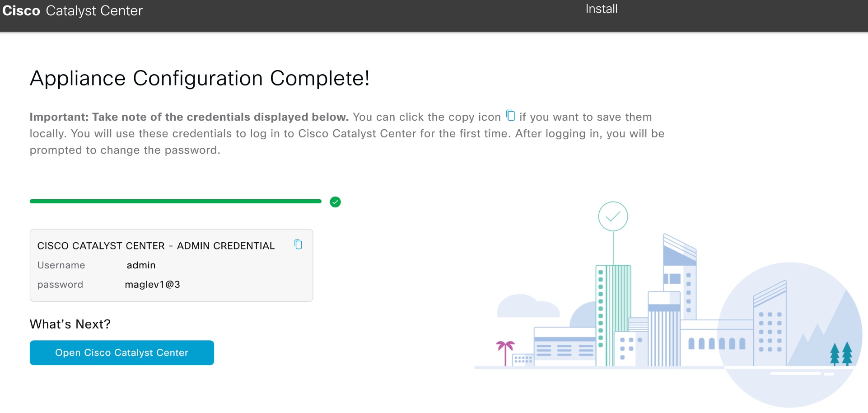868x413 pixels.
Task: Select the Install item in the top bar
Action: (x=601, y=9)
